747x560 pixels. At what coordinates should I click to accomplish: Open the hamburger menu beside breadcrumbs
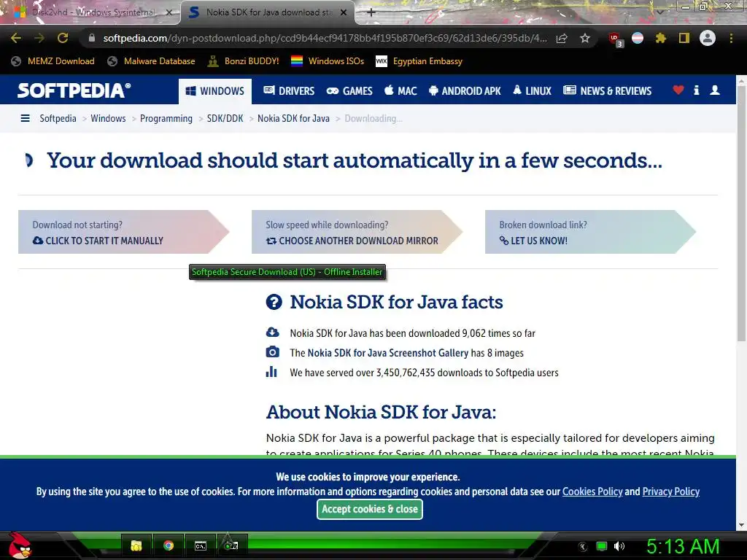(26, 118)
